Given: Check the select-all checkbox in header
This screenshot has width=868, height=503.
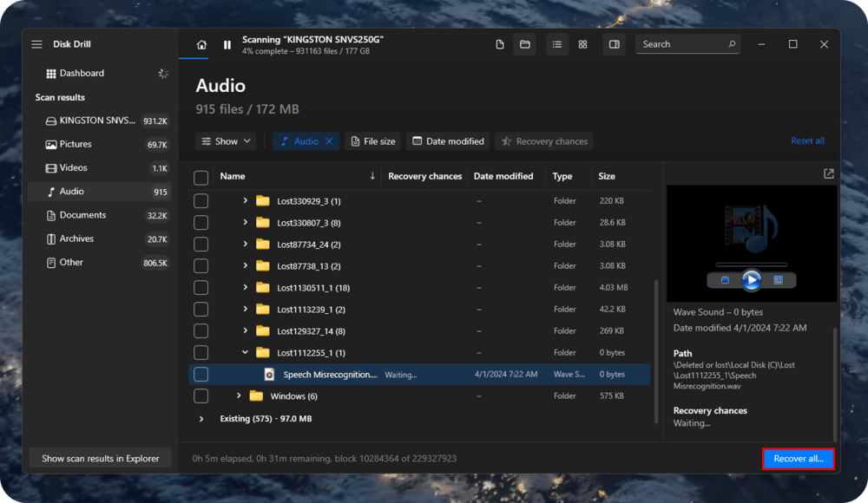Looking at the screenshot, I should 201,177.
